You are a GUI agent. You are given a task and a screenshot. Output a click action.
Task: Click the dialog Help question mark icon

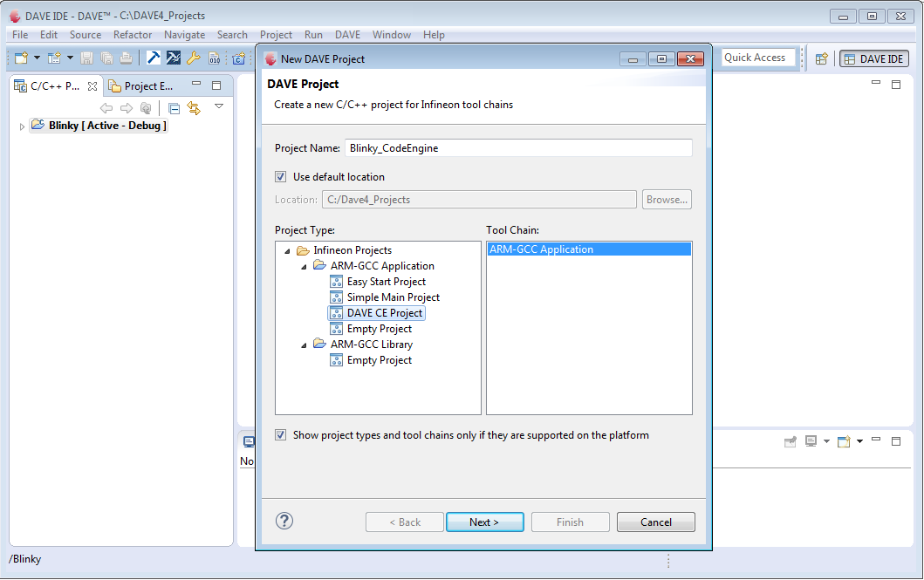(284, 521)
